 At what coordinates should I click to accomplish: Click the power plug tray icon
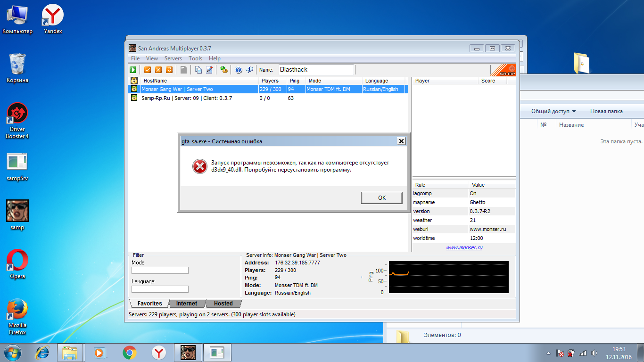click(x=571, y=353)
